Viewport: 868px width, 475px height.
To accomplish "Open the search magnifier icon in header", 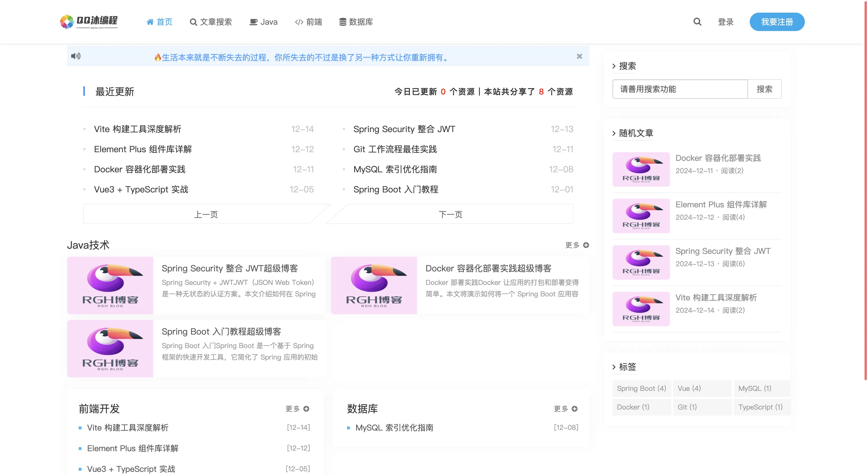I will click(x=697, y=22).
